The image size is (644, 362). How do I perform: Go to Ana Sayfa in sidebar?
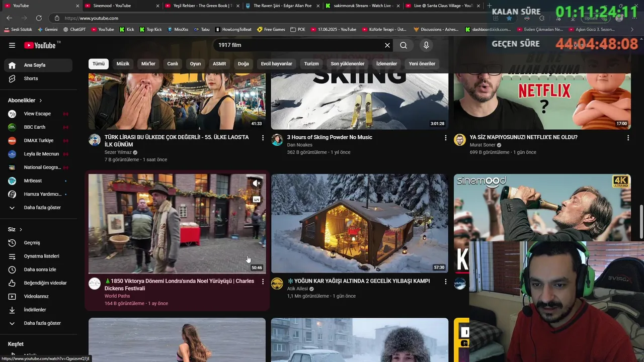(x=38, y=65)
